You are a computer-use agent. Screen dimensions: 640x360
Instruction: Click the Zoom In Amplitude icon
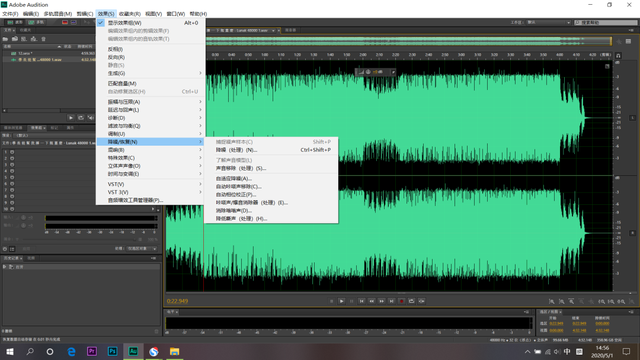click(x=551, y=302)
